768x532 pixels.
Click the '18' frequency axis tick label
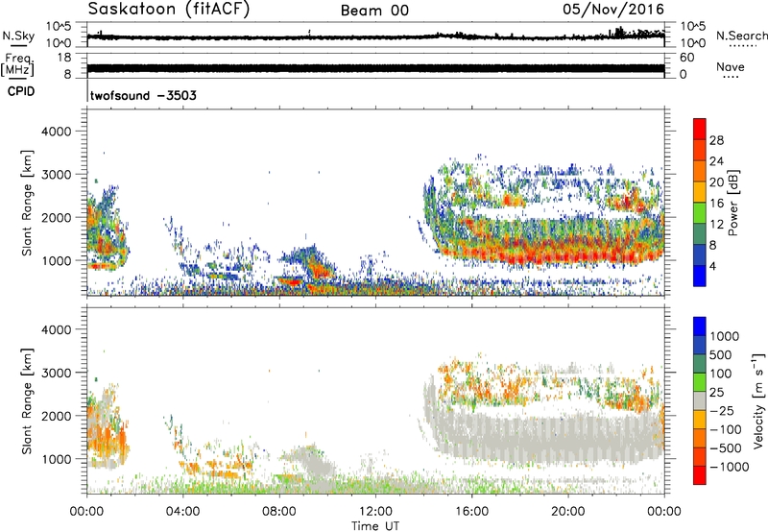(x=63, y=58)
